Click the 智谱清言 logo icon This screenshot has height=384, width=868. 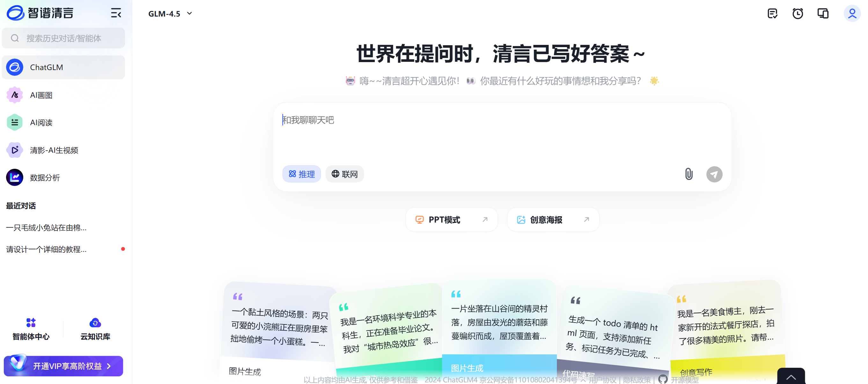tap(16, 13)
